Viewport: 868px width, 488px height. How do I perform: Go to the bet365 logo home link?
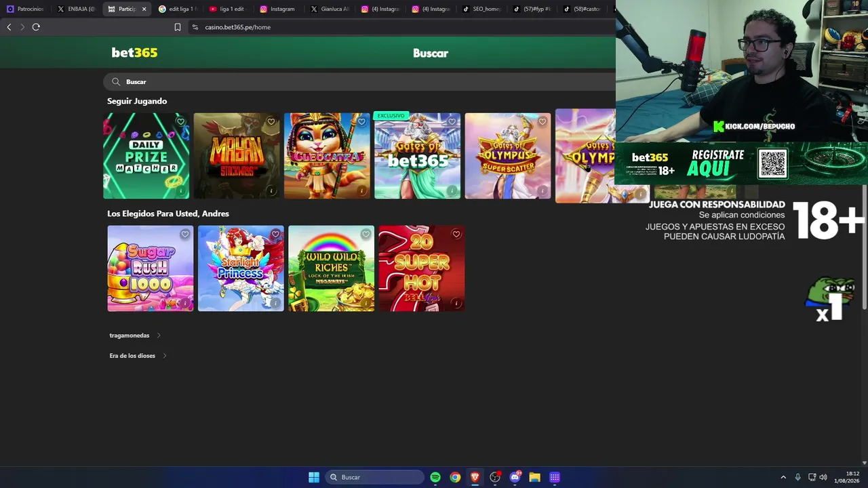(134, 53)
